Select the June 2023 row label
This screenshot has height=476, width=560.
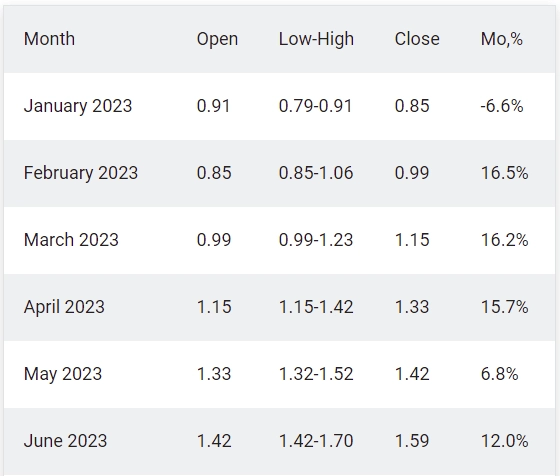65,441
